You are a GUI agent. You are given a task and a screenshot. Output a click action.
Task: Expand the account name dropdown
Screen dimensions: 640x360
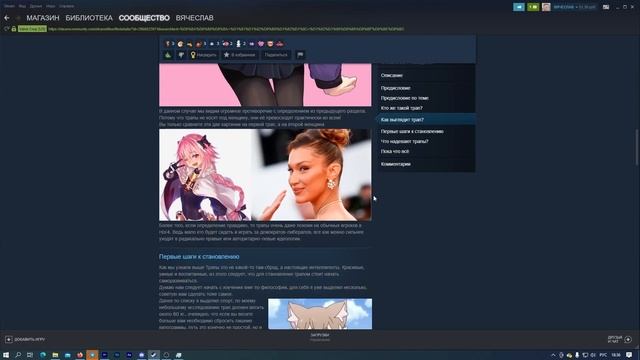(x=574, y=7)
